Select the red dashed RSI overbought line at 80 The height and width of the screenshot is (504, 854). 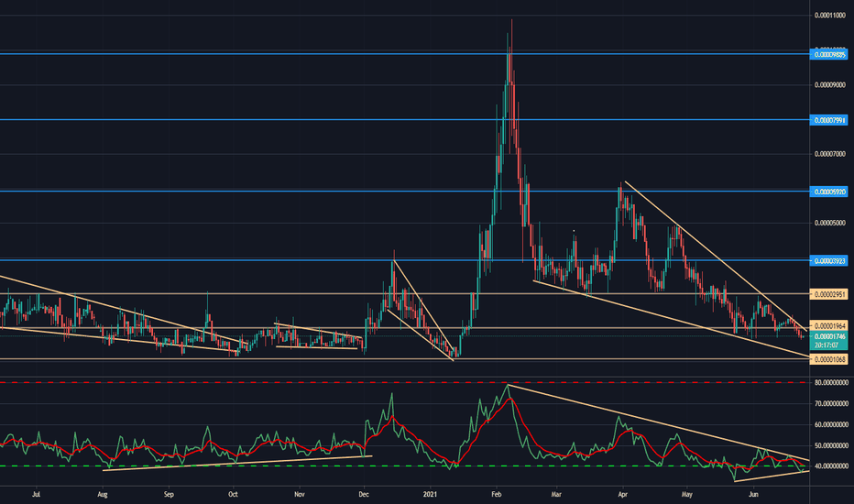pyautogui.click(x=405, y=382)
